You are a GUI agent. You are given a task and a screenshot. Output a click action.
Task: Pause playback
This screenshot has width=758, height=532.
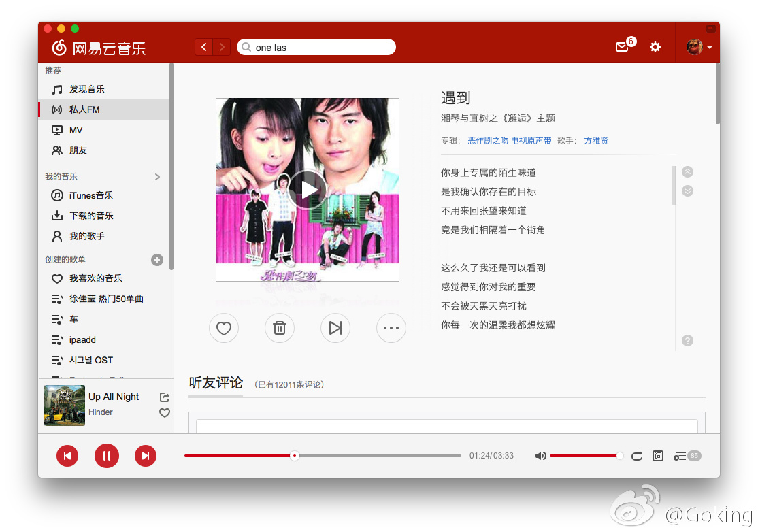[x=107, y=456]
